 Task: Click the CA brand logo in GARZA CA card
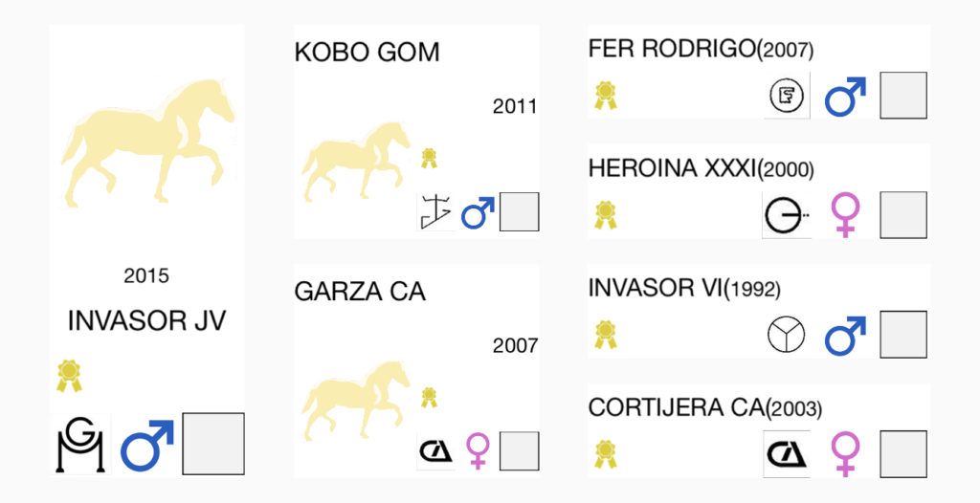click(x=435, y=450)
